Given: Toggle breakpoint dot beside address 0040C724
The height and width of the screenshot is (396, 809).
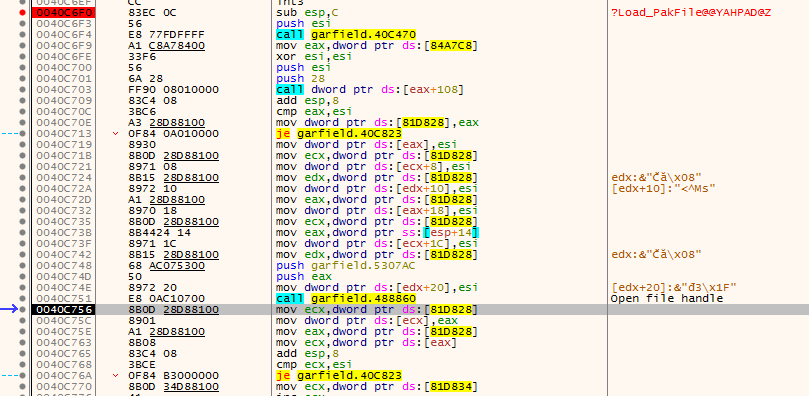Looking at the screenshot, I should click(22, 177).
